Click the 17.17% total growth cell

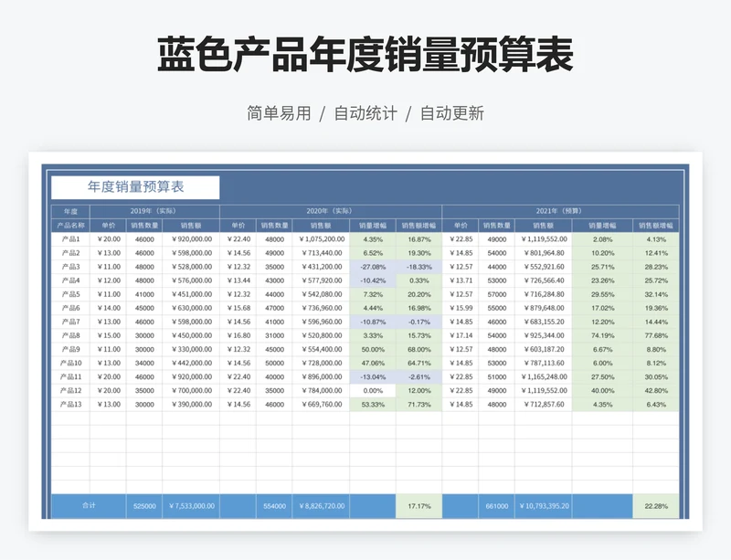pos(418,506)
